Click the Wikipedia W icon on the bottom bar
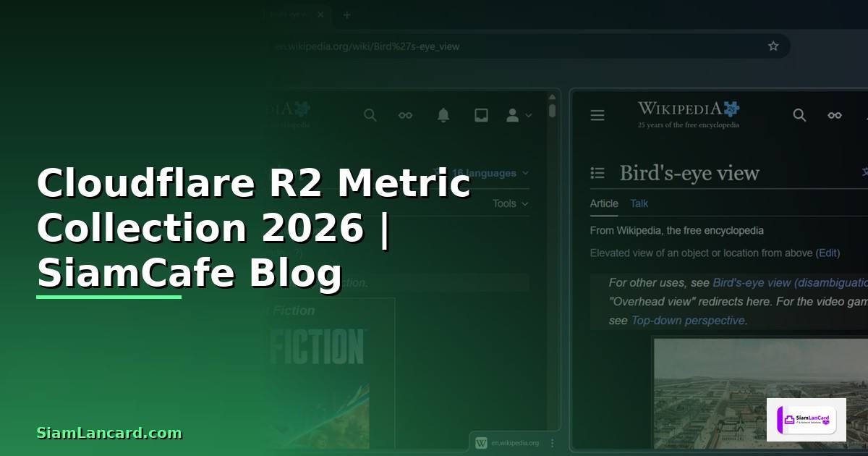Screen dimensions: 868x456 481,442
